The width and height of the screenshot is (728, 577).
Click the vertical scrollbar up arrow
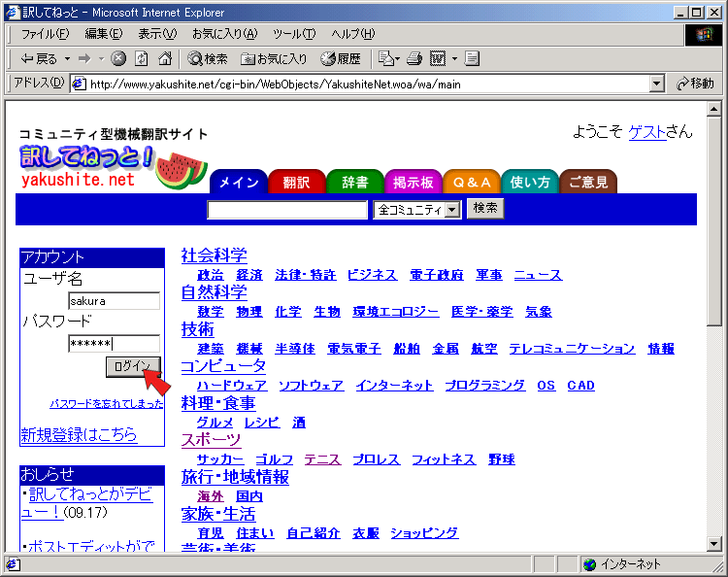click(x=713, y=109)
